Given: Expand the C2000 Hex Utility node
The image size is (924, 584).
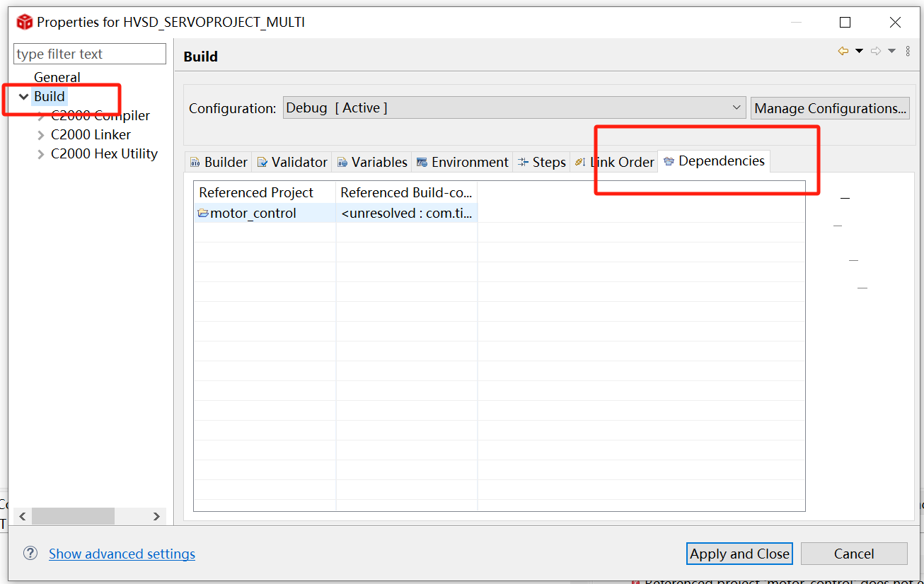Looking at the screenshot, I should pos(40,154).
